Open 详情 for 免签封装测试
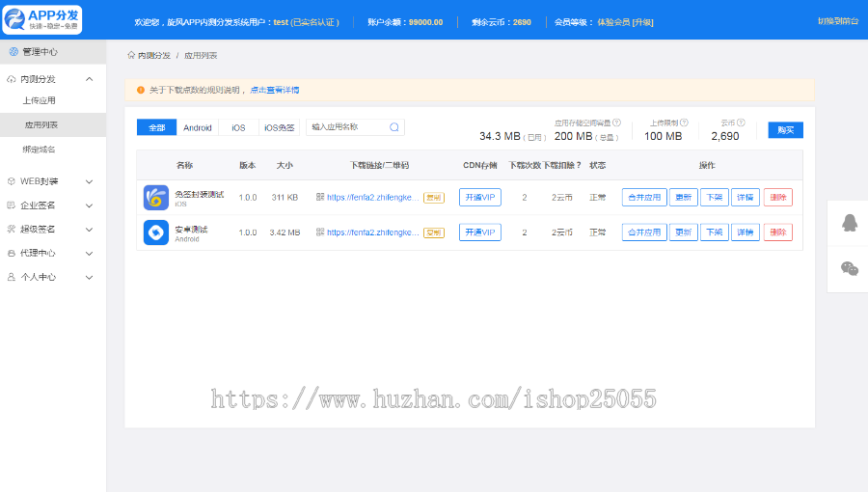This screenshot has width=868, height=492. 746,197
